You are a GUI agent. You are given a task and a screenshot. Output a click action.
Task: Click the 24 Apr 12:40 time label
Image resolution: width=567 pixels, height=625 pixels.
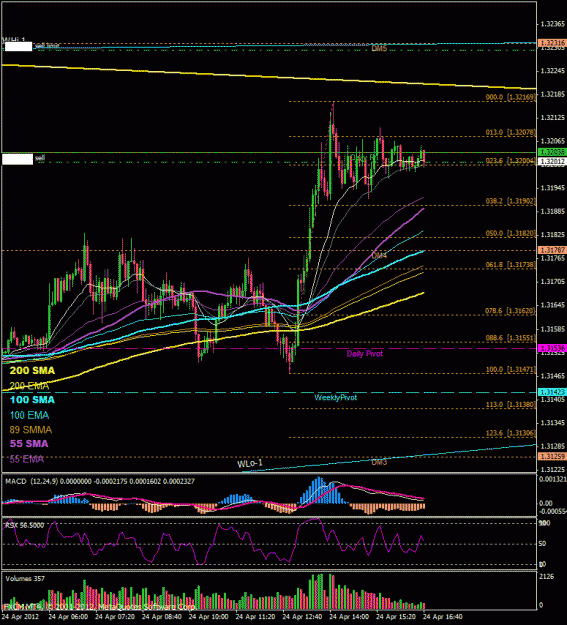(x=302, y=617)
